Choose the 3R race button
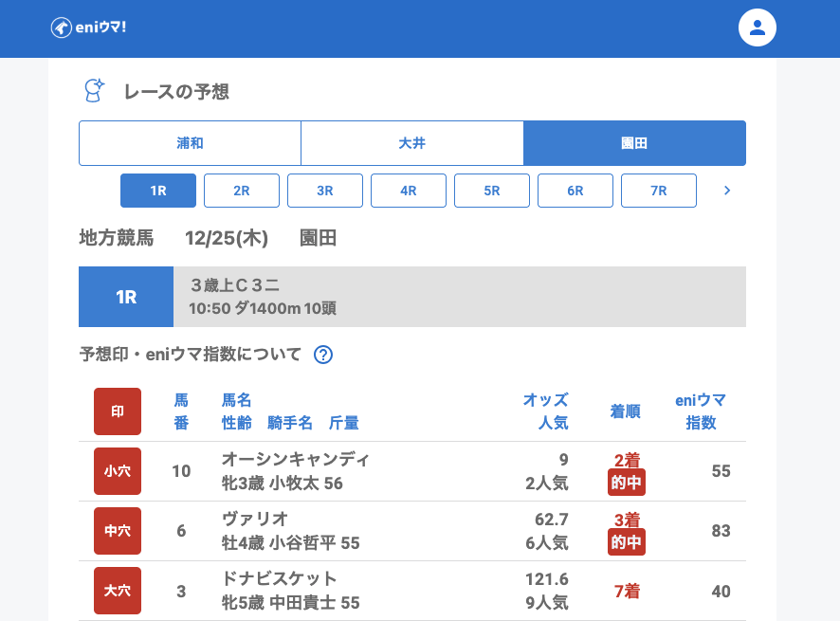Screen dimensions: 840x621 (325, 191)
